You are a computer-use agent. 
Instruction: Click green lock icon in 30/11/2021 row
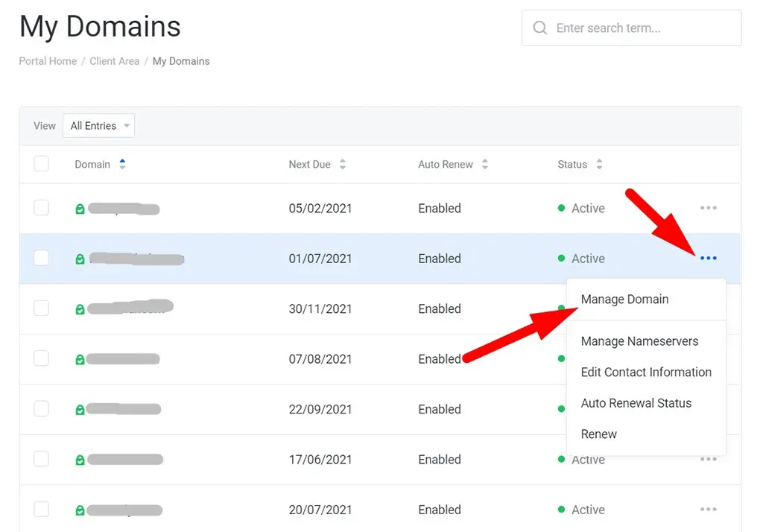pos(80,309)
